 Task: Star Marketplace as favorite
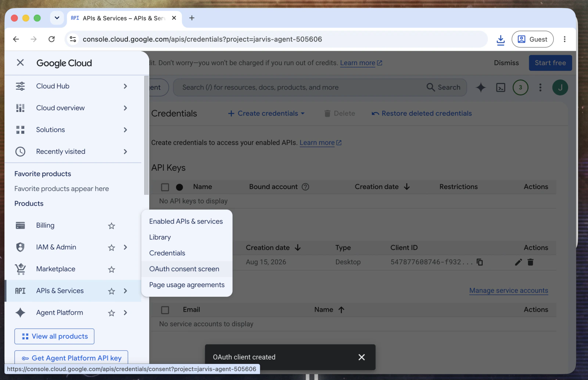pos(111,269)
